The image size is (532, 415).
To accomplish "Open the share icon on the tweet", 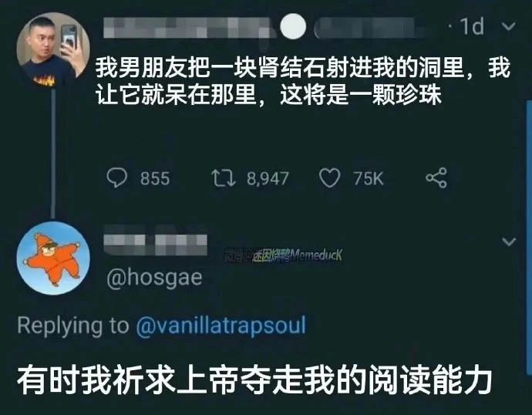I will 436,178.
